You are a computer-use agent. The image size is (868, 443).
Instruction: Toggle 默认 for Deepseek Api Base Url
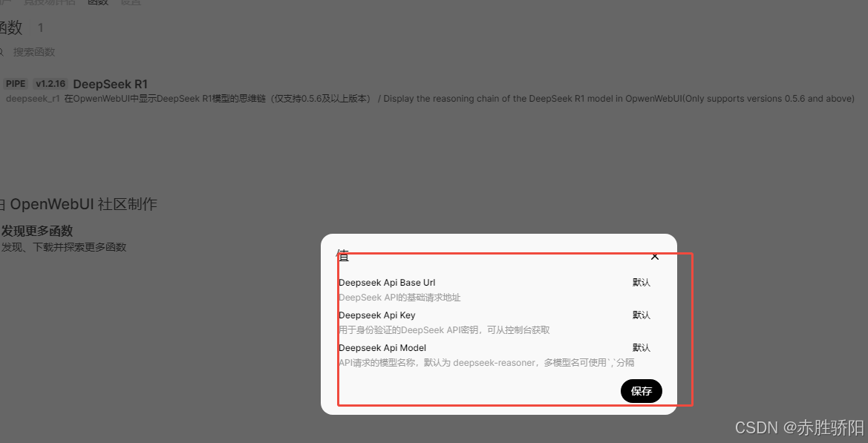click(x=641, y=283)
